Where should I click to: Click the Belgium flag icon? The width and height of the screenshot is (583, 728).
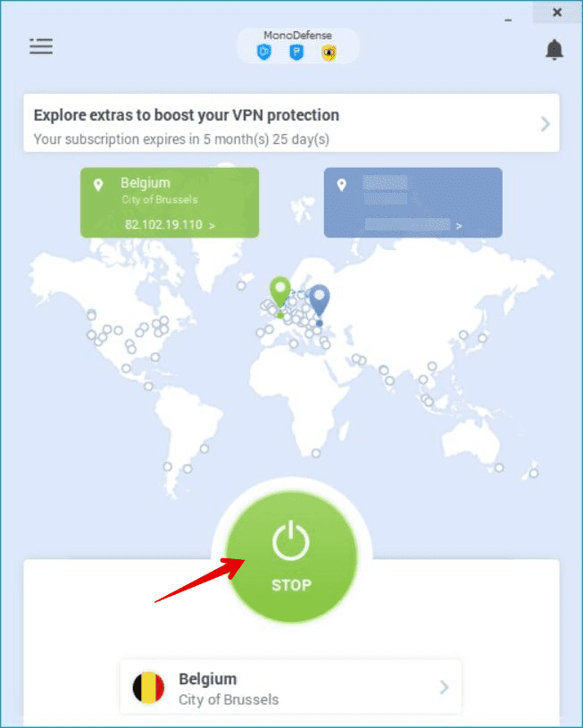[148, 687]
